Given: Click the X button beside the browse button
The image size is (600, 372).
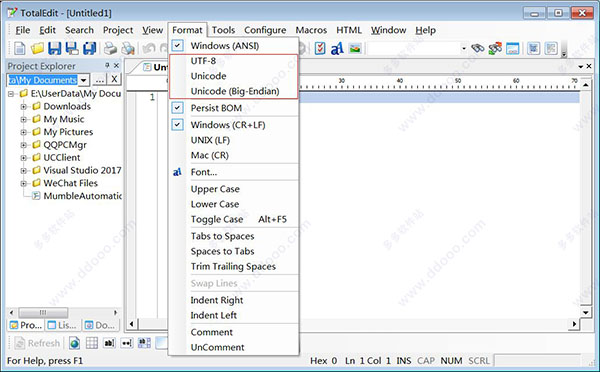Looking at the screenshot, I should (x=114, y=80).
